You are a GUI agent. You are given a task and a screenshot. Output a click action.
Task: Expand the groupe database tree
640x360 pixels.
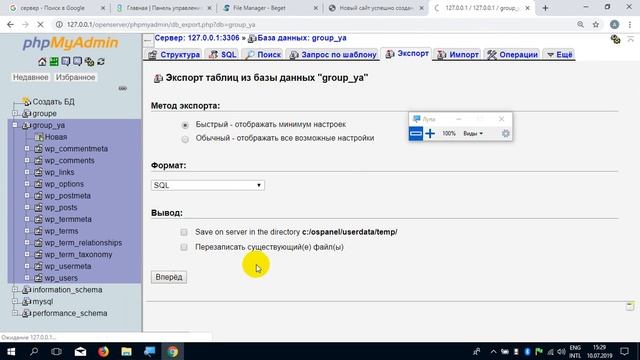[x=15, y=113]
